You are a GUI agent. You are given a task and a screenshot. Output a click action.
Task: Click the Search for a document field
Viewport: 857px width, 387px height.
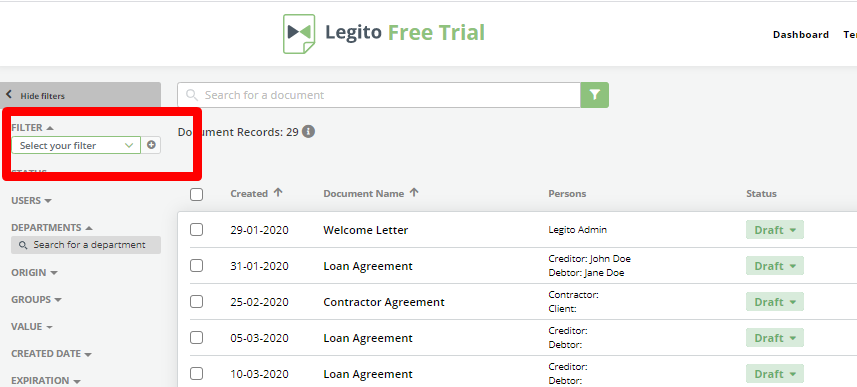[x=379, y=95]
